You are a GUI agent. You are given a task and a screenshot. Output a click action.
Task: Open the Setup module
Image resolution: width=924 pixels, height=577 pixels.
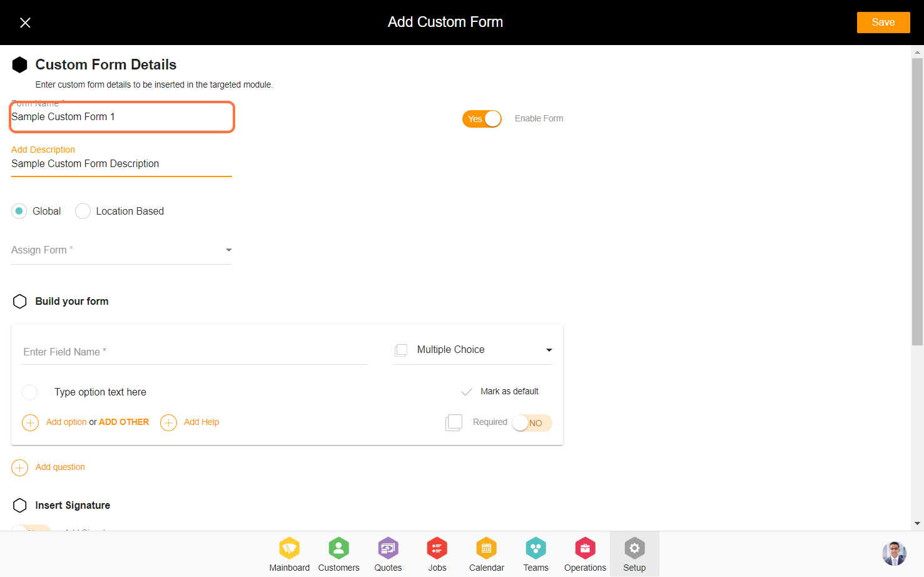[x=634, y=554]
